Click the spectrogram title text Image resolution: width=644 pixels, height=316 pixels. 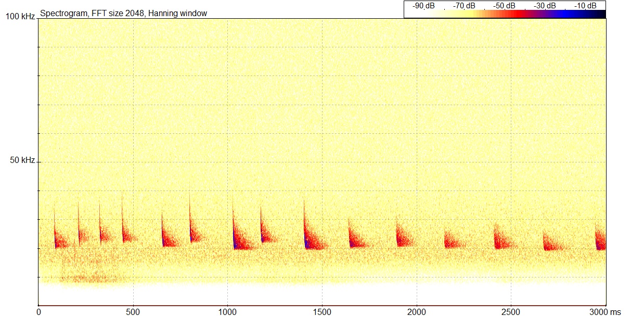(x=124, y=13)
